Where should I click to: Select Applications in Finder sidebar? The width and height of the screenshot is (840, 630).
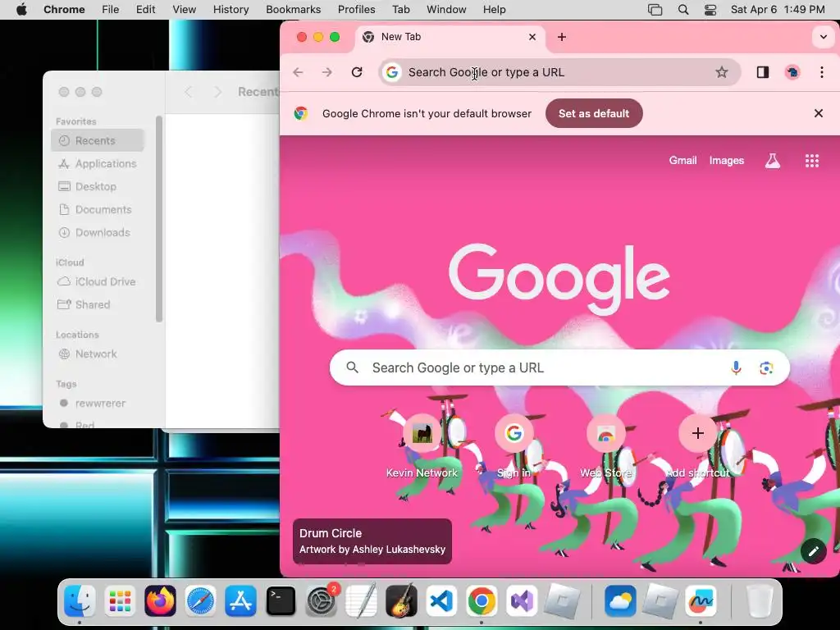tap(98, 163)
